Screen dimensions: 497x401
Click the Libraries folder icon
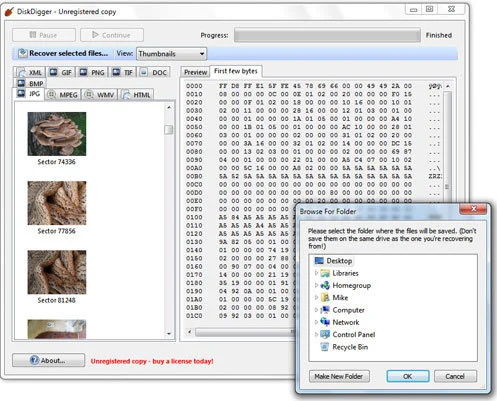point(325,273)
